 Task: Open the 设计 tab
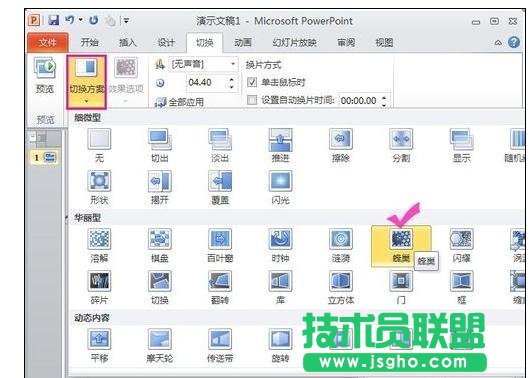coord(166,43)
